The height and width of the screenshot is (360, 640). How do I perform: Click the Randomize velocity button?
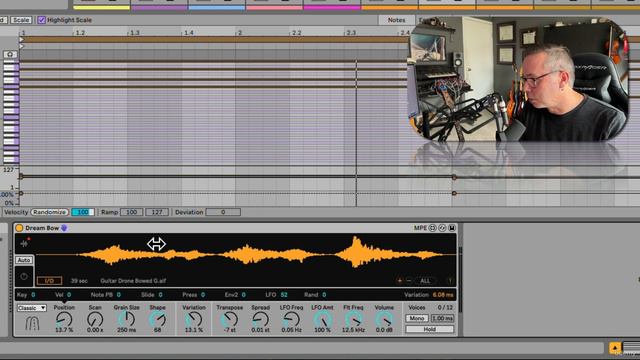point(49,212)
